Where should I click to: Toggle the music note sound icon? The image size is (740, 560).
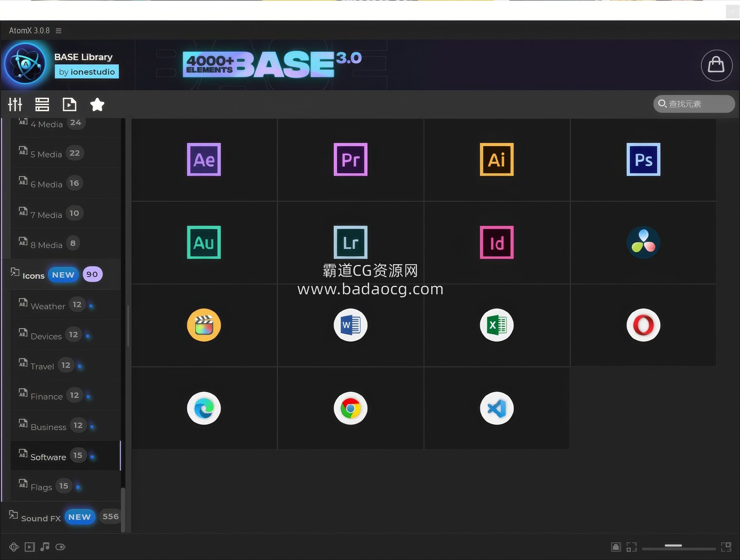click(45, 547)
